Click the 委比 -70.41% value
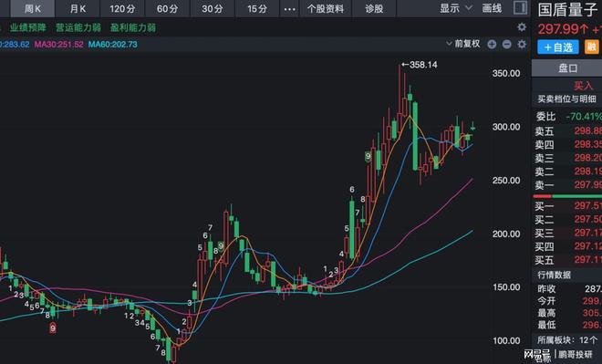The width and height of the screenshot is (602, 364). [x=584, y=116]
